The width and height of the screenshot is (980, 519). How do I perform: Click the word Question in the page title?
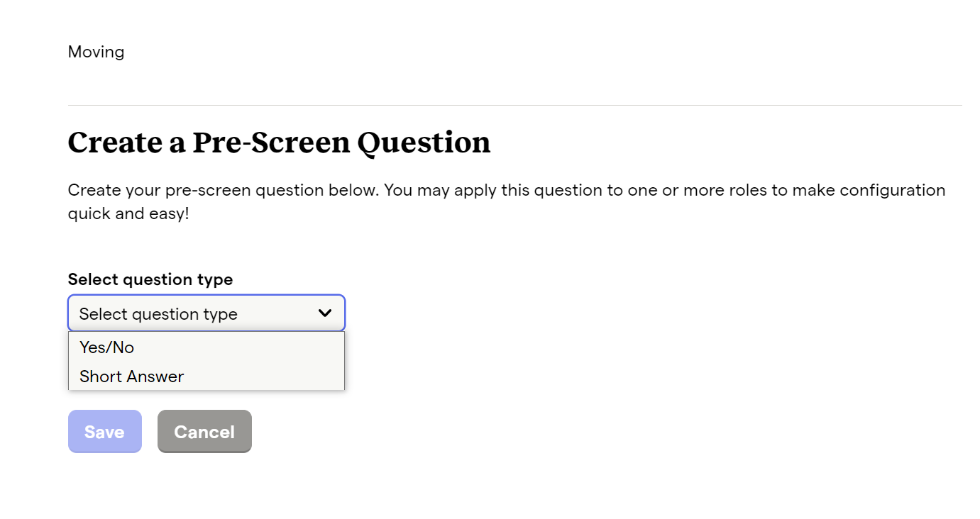point(424,144)
